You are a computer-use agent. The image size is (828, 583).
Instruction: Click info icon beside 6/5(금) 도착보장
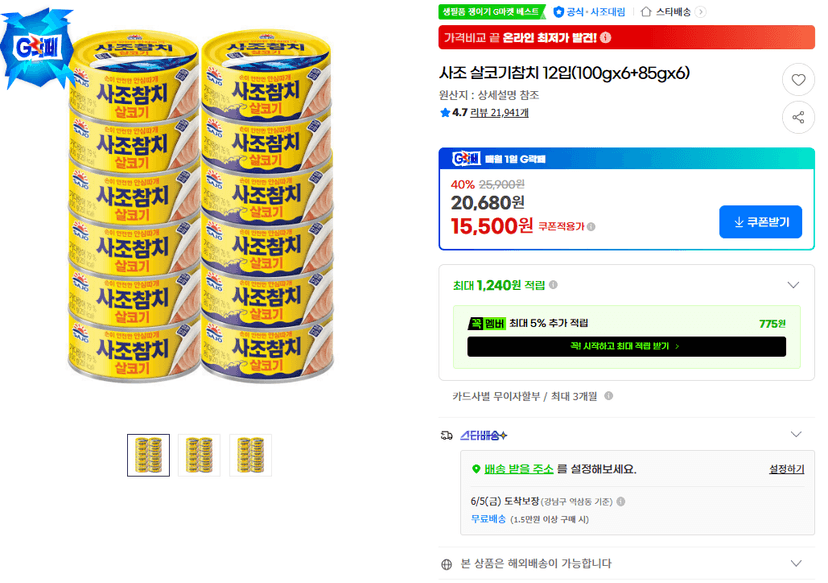[x=621, y=501]
